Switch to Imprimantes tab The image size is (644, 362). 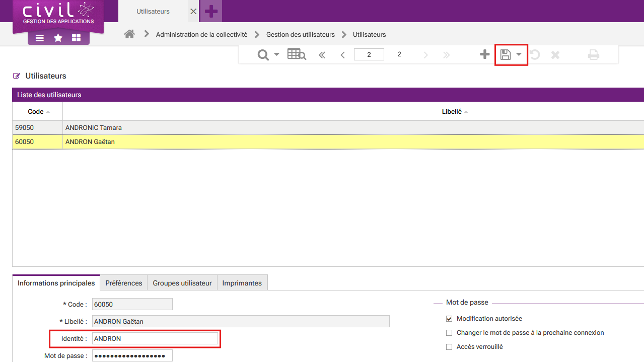point(242,283)
